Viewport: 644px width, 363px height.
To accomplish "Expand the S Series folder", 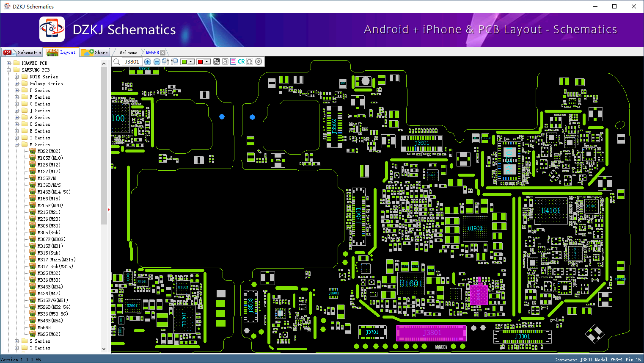I will [17, 341].
